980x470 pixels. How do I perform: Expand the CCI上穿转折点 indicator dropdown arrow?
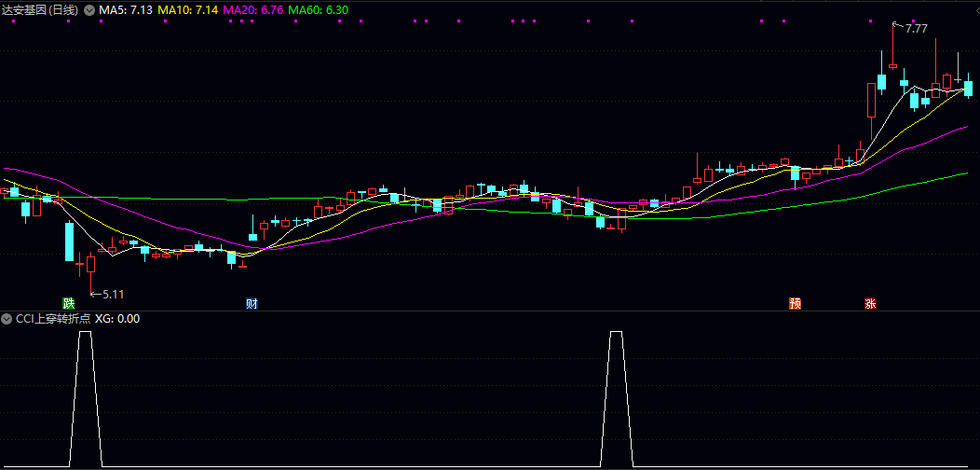click(x=7, y=319)
